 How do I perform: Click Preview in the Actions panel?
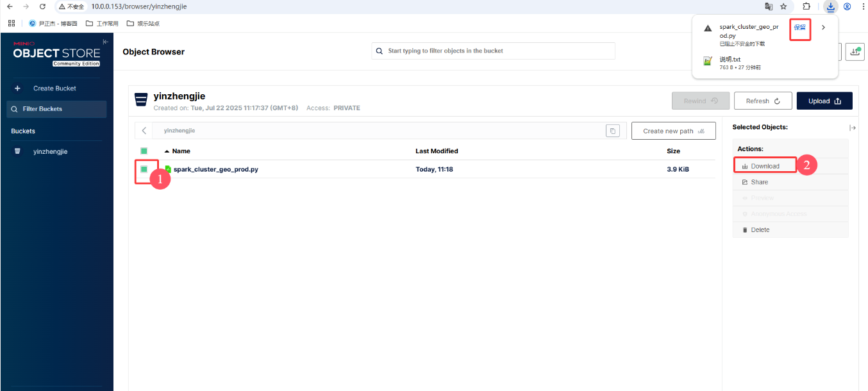pyautogui.click(x=790, y=198)
